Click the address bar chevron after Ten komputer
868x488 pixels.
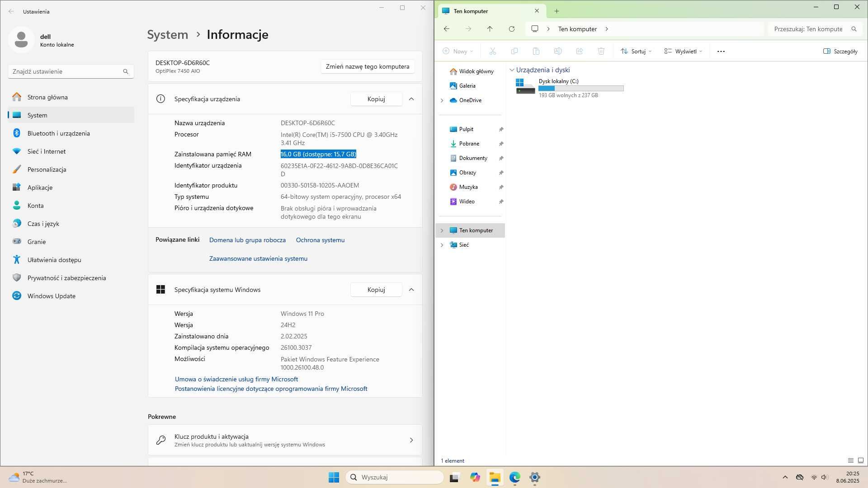coord(607,29)
